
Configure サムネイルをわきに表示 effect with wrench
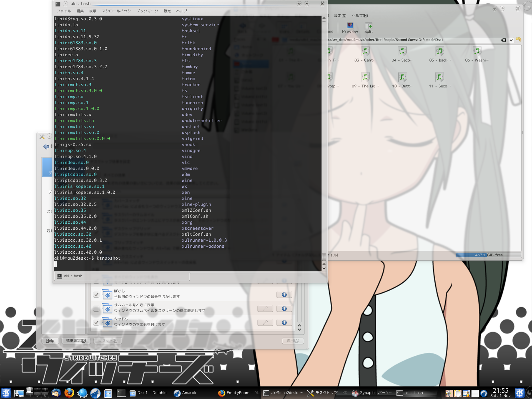(265, 309)
